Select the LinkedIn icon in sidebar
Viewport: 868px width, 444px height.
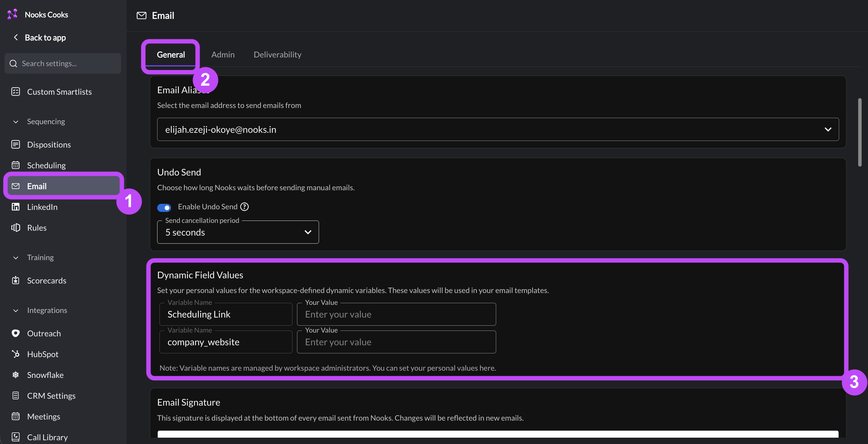(x=16, y=207)
